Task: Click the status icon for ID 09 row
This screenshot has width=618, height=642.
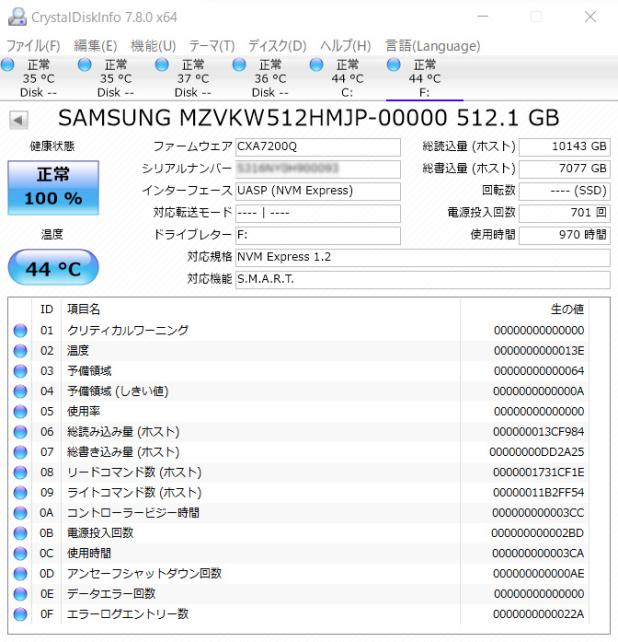Action: pos(20,493)
